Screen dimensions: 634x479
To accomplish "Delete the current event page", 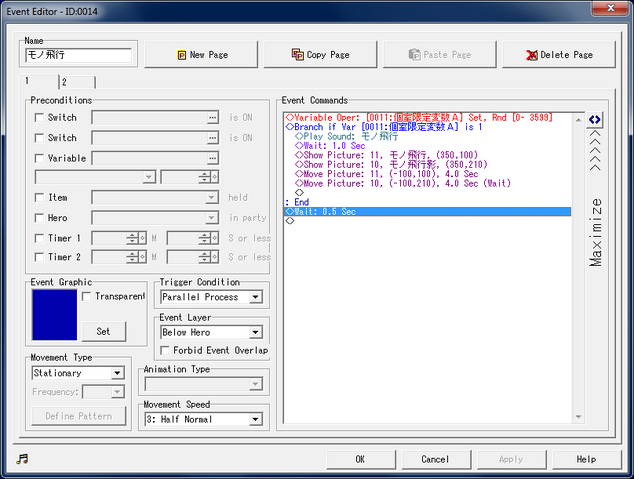I will pyautogui.click(x=559, y=55).
